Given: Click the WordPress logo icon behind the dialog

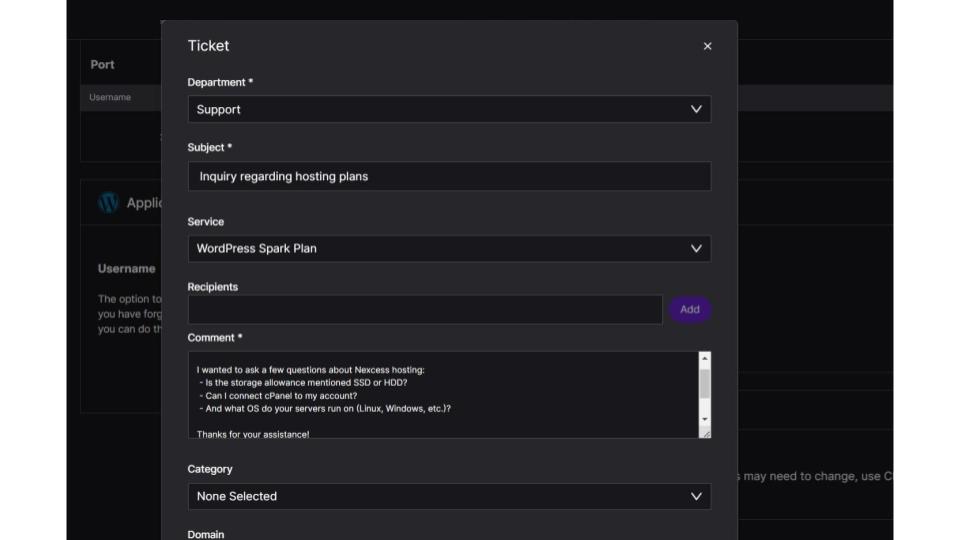Looking at the screenshot, I should pyautogui.click(x=108, y=203).
